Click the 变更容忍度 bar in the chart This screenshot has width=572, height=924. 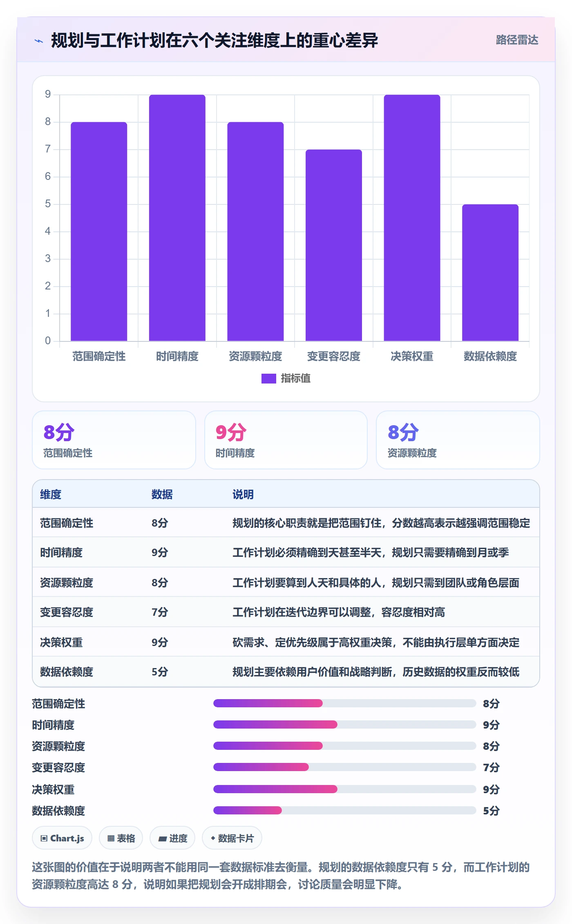pos(334,245)
